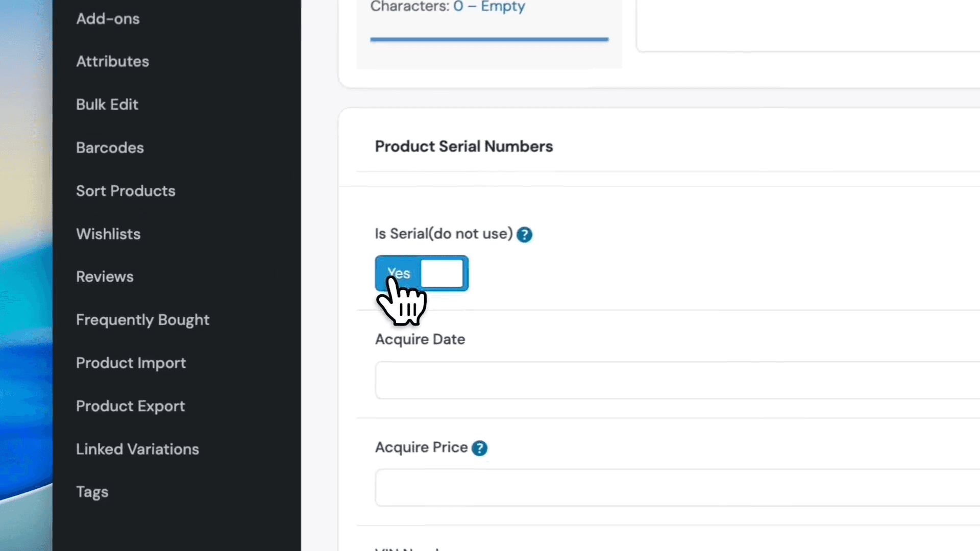Image resolution: width=980 pixels, height=551 pixels.
Task: Open Wishlists page
Action: 108,234
